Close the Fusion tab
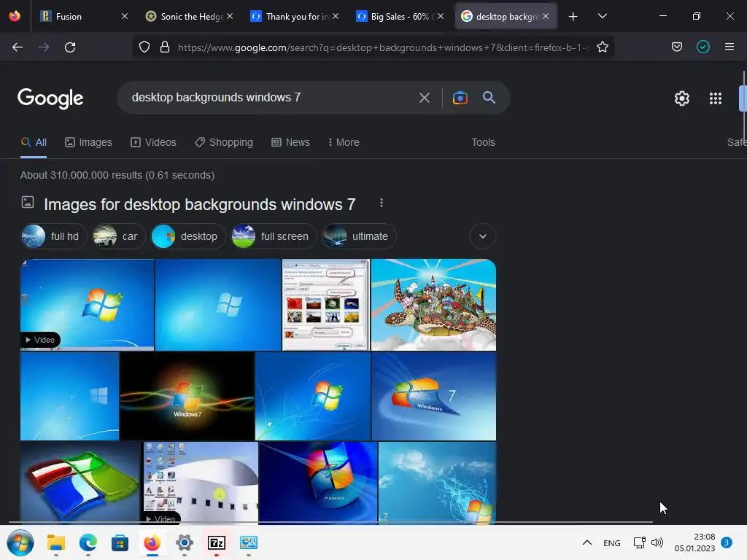 (x=124, y=16)
